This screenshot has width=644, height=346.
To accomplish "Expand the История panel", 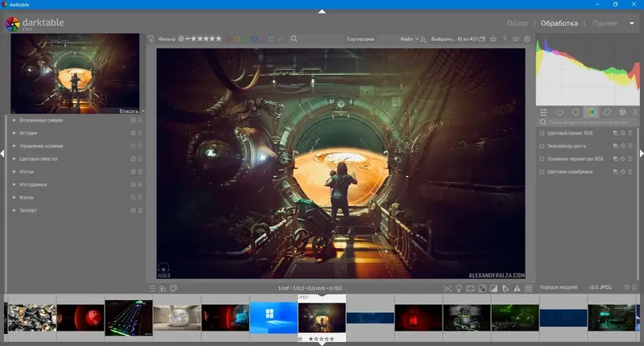I will [30, 133].
